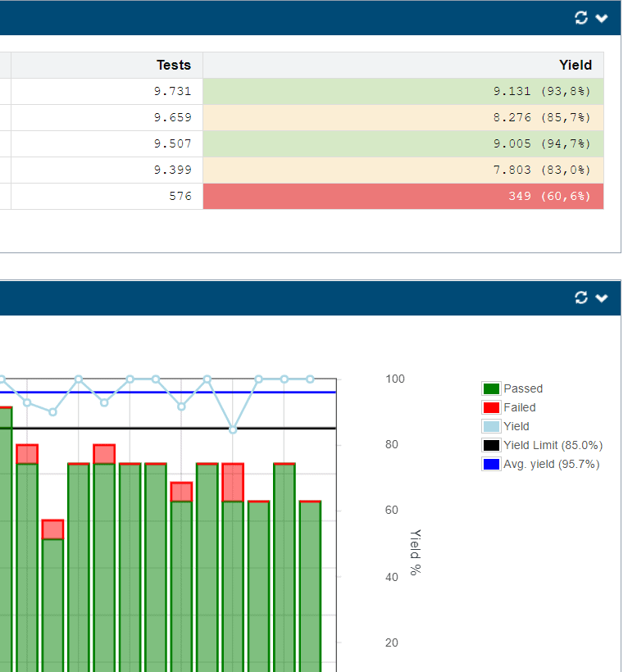This screenshot has height=672, width=637.
Task: Toggle the green Passed legend swatch
Action: pyautogui.click(x=491, y=389)
